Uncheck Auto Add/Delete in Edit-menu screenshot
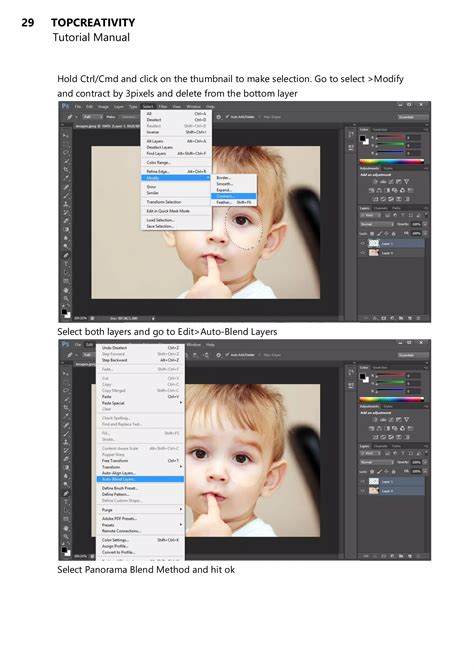The height and width of the screenshot is (670, 474). pos(228,355)
